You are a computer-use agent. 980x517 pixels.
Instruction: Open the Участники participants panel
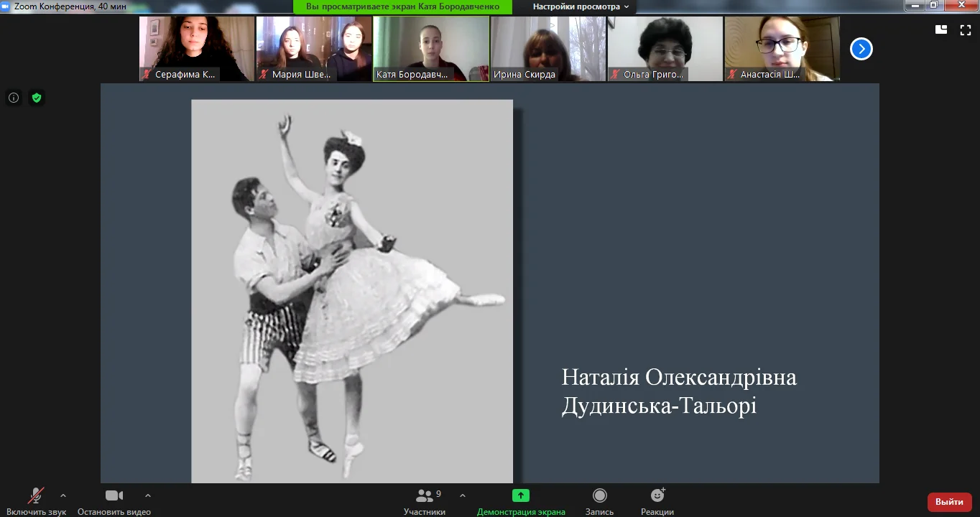(x=425, y=500)
